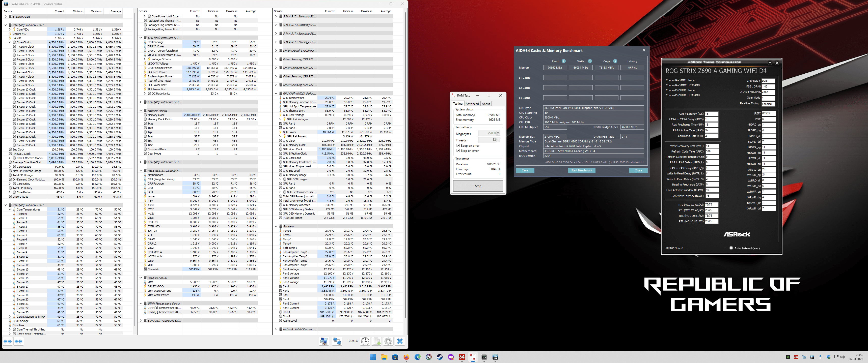
Task: Collapse GPU [#0] NVIDIA GeForce group
Action: [276, 93]
